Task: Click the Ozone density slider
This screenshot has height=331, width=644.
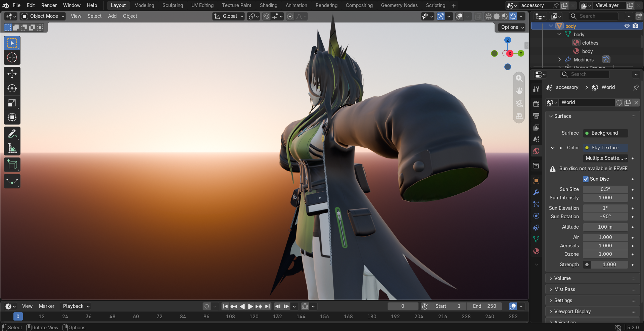Action: click(606, 254)
